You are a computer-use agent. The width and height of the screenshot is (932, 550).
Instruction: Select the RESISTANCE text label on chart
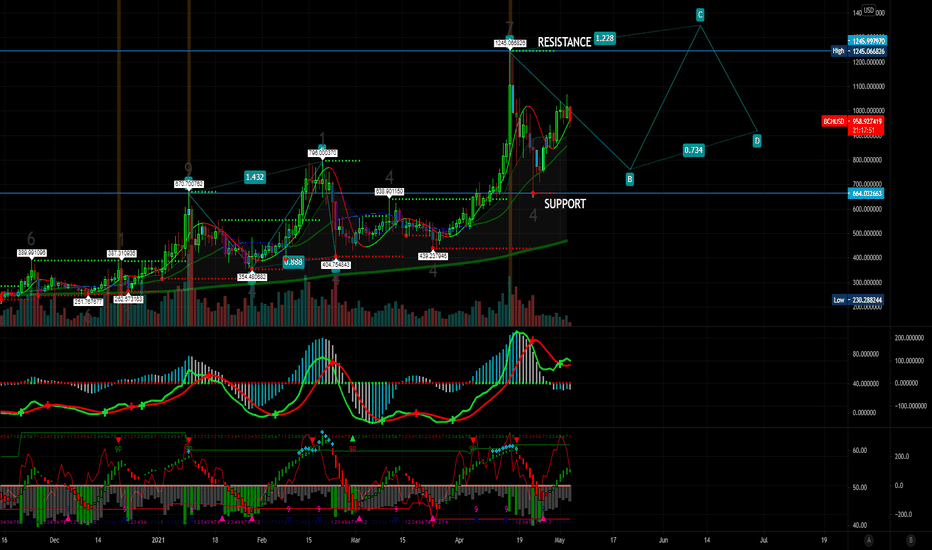point(564,42)
